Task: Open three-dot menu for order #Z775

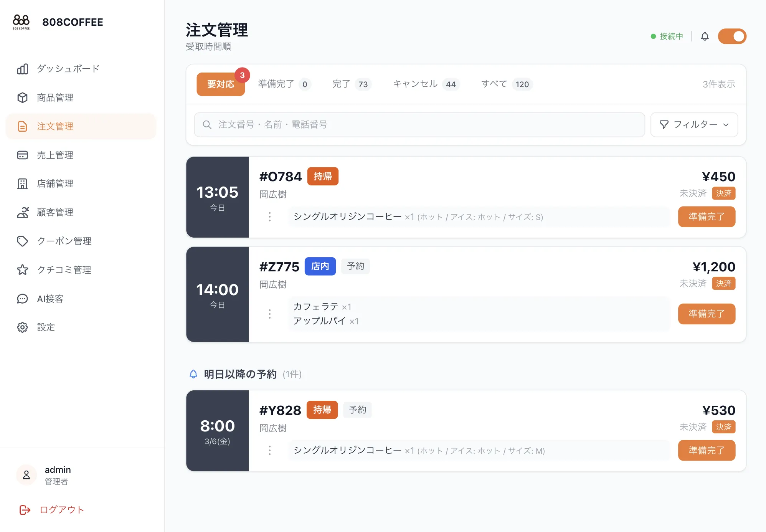Action: click(270, 314)
